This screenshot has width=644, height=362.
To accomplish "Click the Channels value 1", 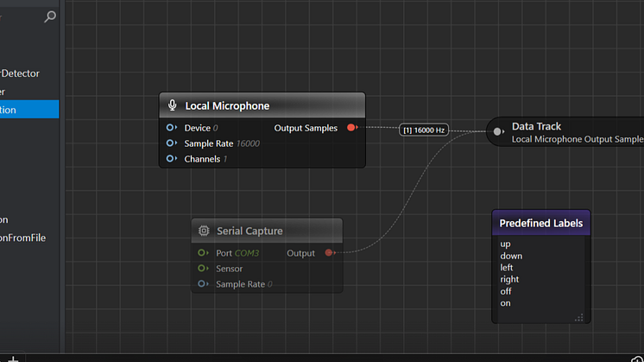I will 225,159.
